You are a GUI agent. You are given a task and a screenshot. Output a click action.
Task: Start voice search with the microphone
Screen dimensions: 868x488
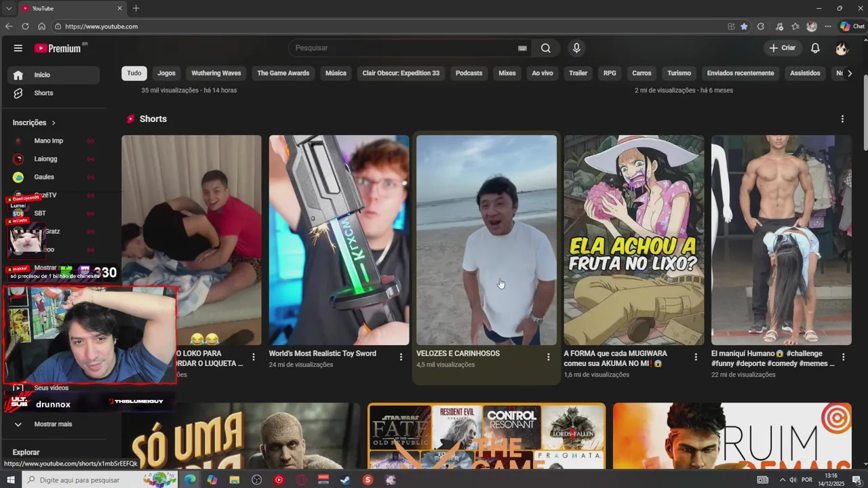pos(576,48)
